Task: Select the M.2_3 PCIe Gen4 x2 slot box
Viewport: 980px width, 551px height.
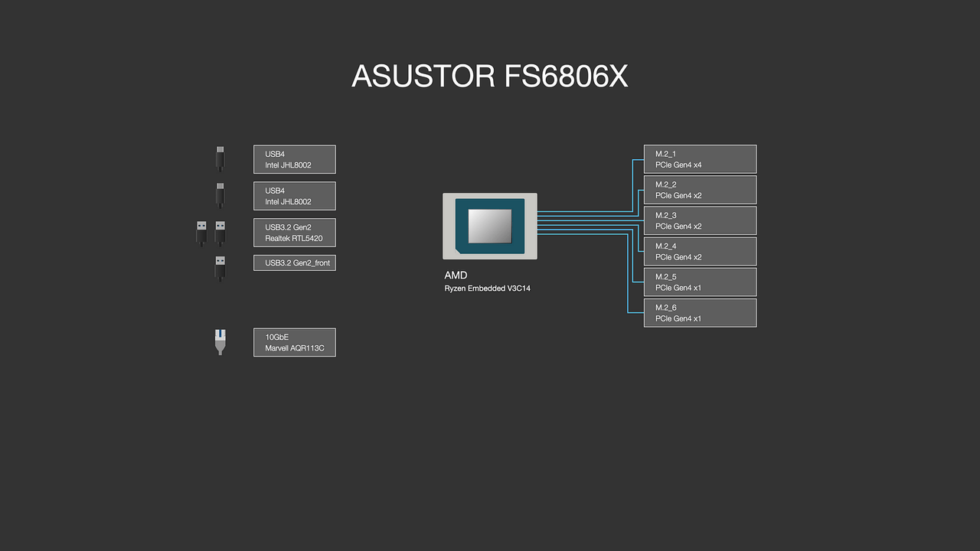Action: (700, 220)
